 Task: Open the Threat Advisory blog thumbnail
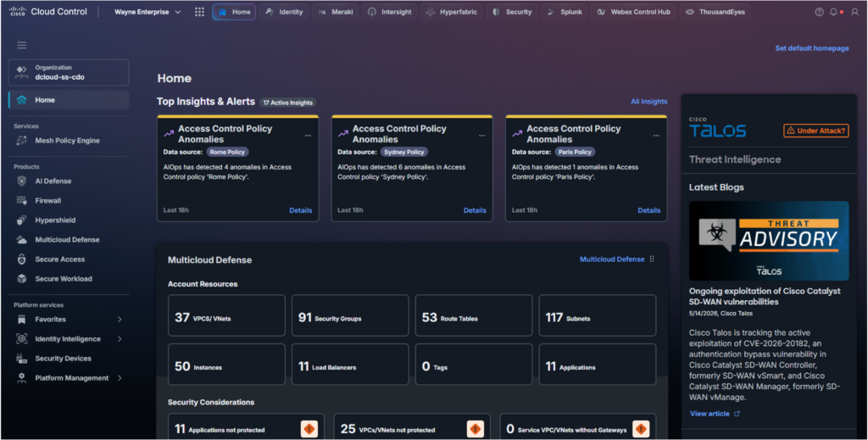tap(768, 241)
